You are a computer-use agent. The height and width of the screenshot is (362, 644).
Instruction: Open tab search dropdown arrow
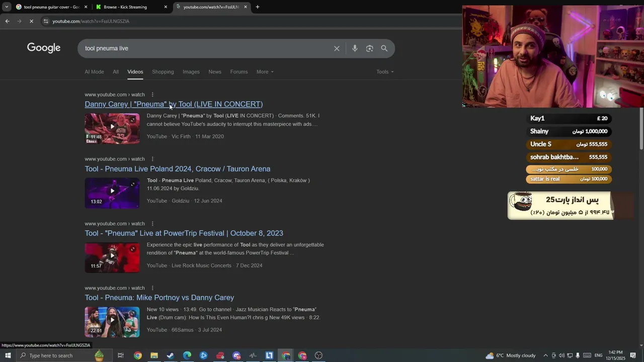coord(6,7)
